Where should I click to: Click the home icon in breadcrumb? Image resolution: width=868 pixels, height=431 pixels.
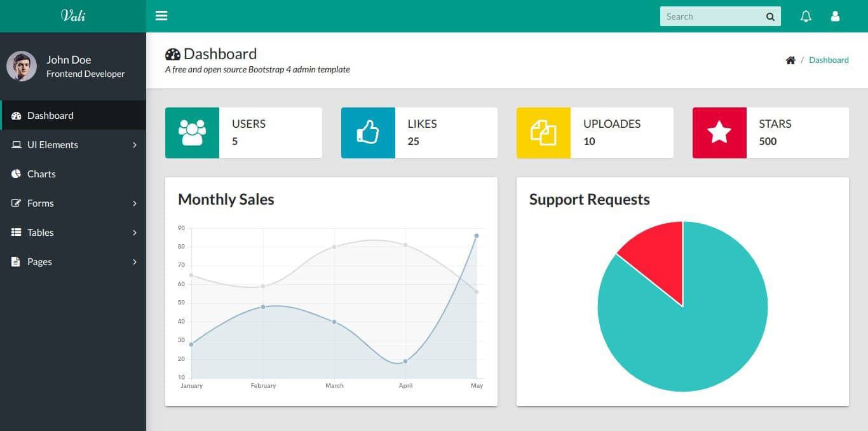tap(790, 60)
